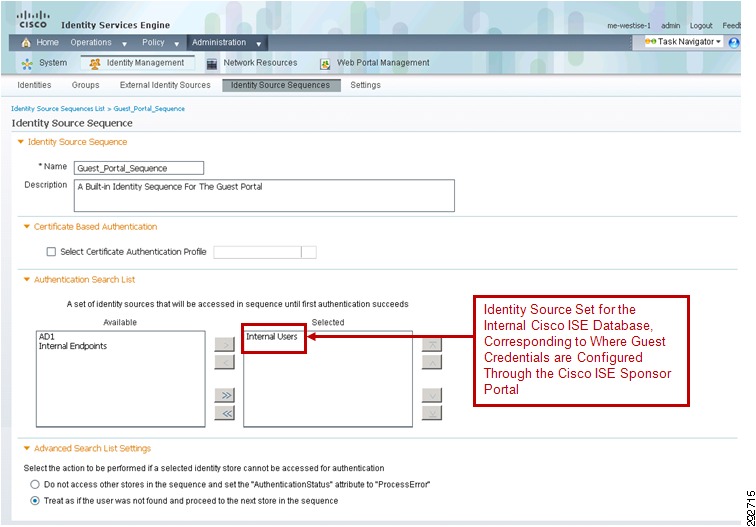Collapse the Advanced Search List Settings section
This screenshot has width=756, height=527.
27,448
